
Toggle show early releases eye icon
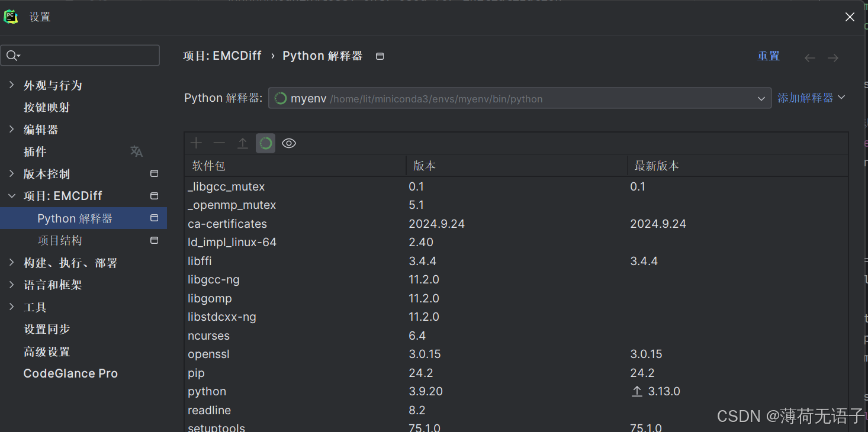click(289, 143)
